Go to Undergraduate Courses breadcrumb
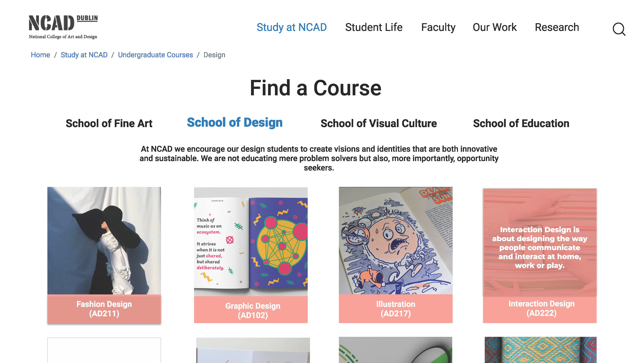 tap(155, 55)
